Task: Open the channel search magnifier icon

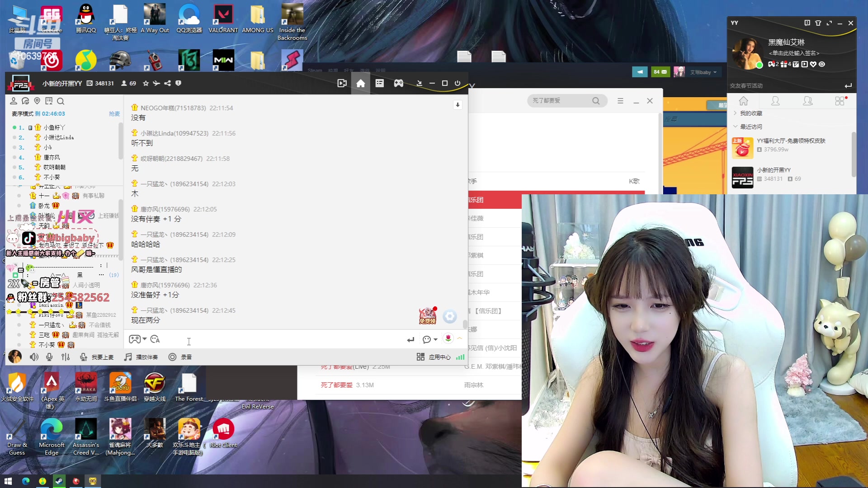Action: [x=61, y=101]
